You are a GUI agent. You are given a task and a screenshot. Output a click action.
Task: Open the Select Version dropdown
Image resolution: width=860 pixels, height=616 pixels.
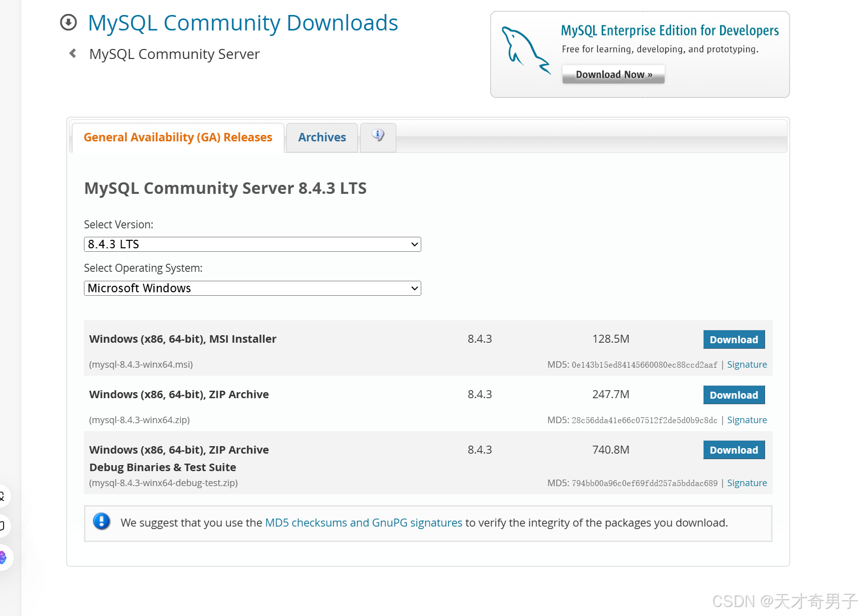(x=252, y=244)
